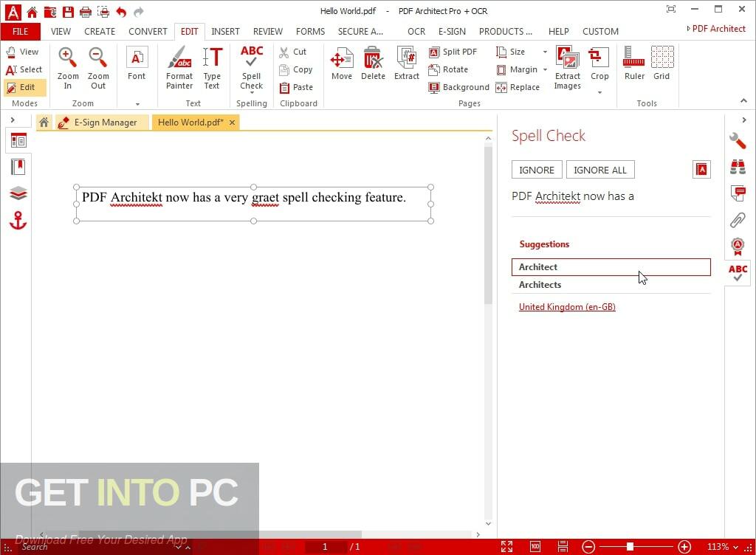Toggle continuous page scrolling view
The image size is (756, 555).
pos(562,546)
